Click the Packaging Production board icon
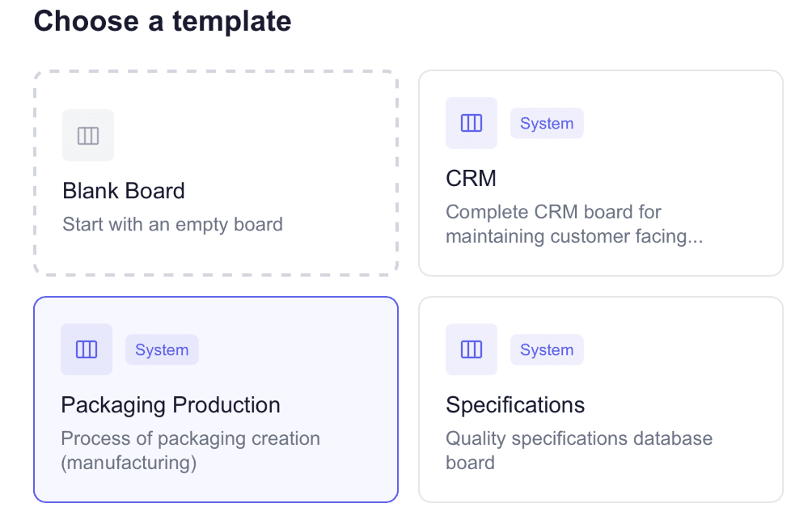Viewport: 812px width, 516px height. [87, 349]
